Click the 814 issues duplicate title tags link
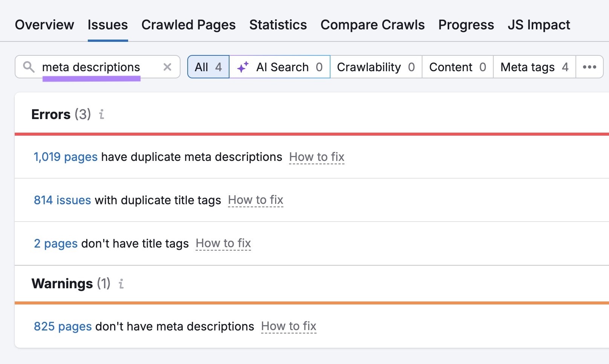This screenshot has height=364, width=609. click(62, 200)
